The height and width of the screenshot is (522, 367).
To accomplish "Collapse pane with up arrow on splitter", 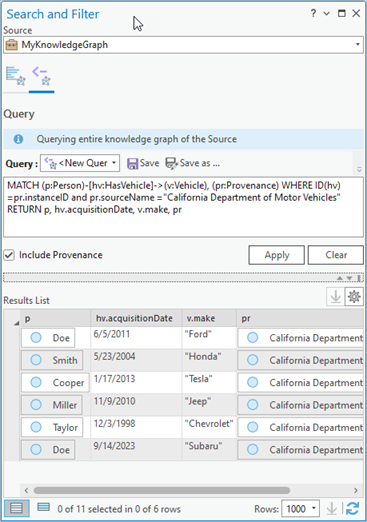I will 340,278.
